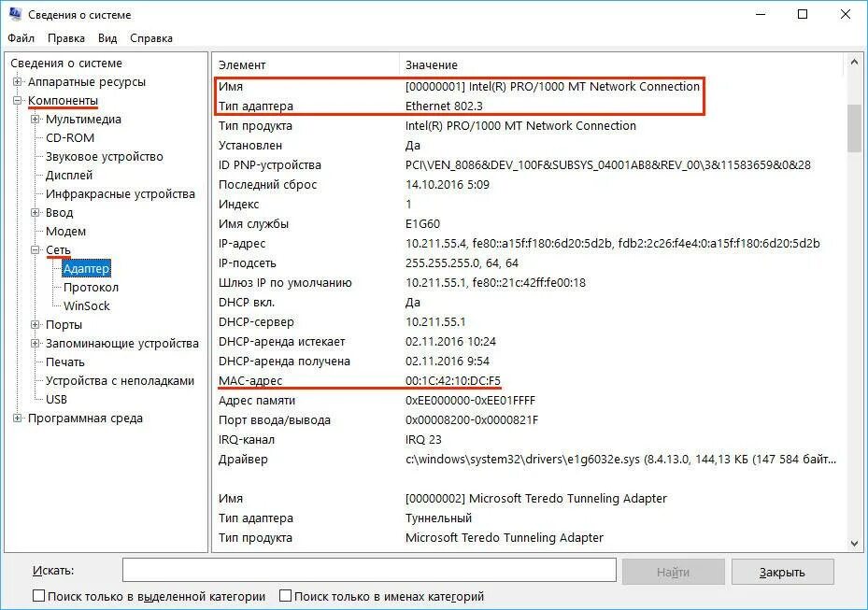Click the Найти button
Screen dimensions: 868x610
coord(673,572)
